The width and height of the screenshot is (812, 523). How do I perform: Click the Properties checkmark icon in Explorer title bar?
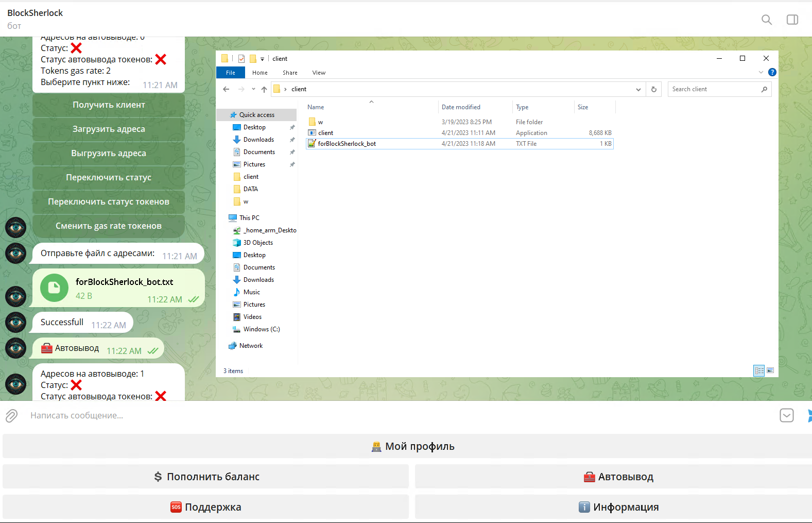241,59
